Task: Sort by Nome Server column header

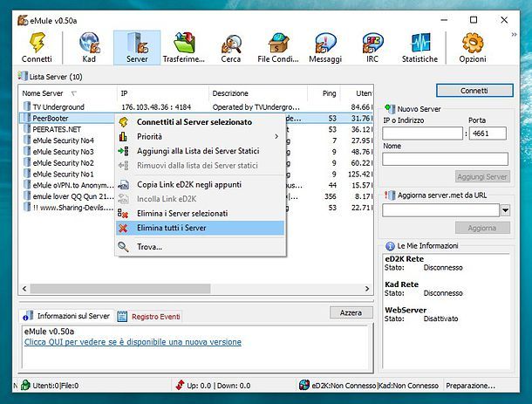Action: tap(67, 93)
